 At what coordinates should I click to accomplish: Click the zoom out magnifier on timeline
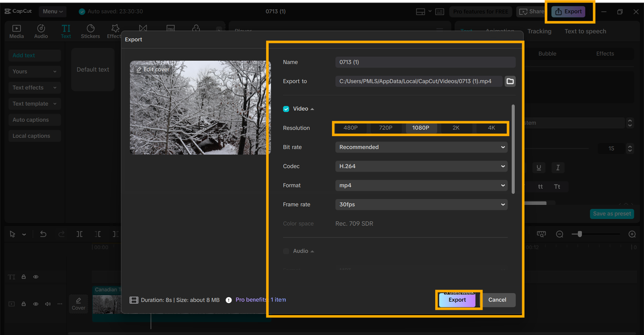559,234
